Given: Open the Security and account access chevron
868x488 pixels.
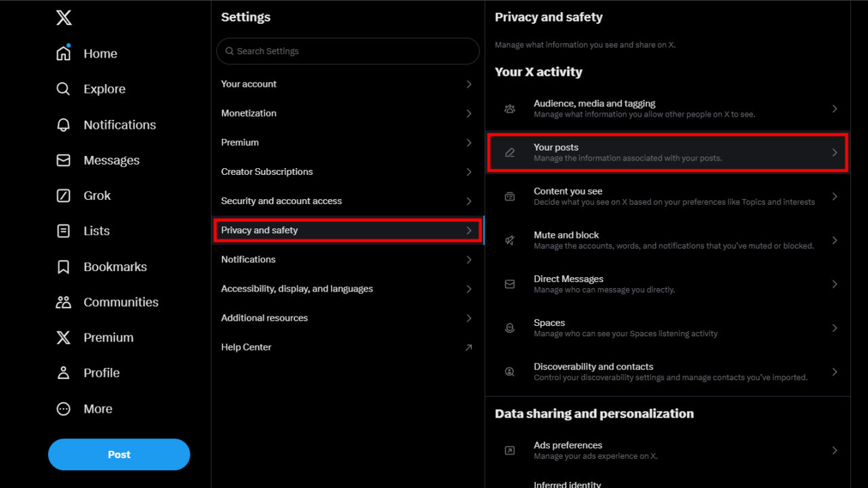Looking at the screenshot, I should tap(347, 201).
